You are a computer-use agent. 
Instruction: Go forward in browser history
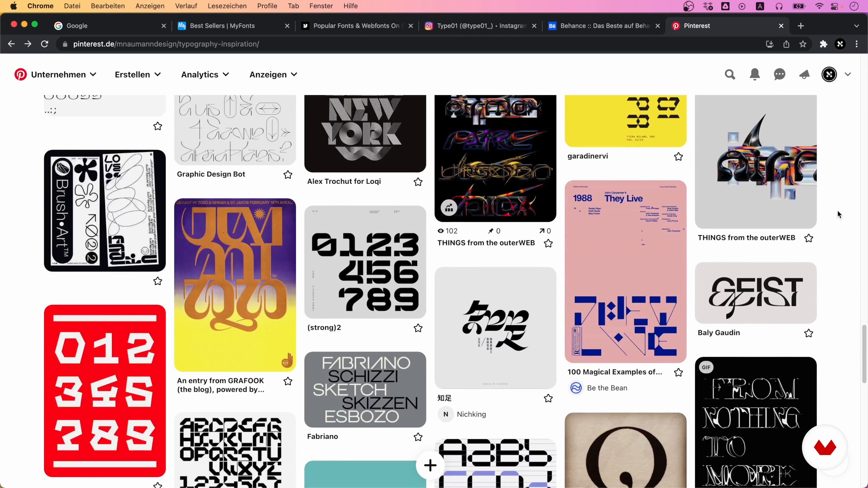(28, 44)
